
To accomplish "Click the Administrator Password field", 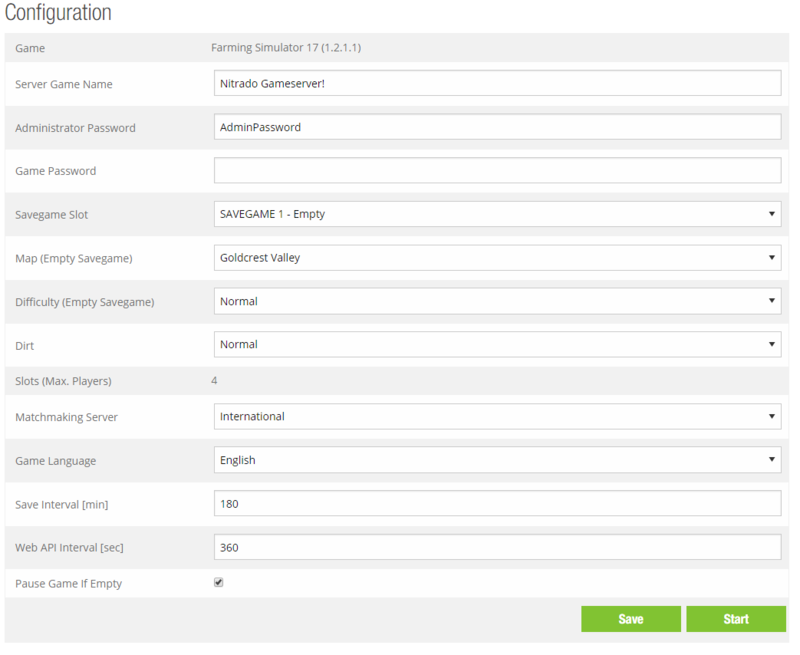I will [x=497, y=127].
